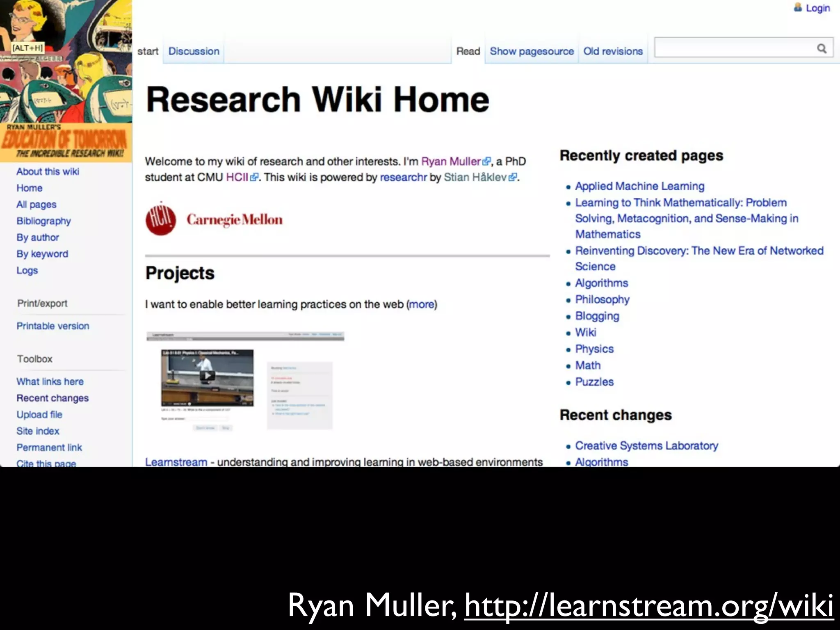Open Learning to Think Mathematically page

pos(687,219)
